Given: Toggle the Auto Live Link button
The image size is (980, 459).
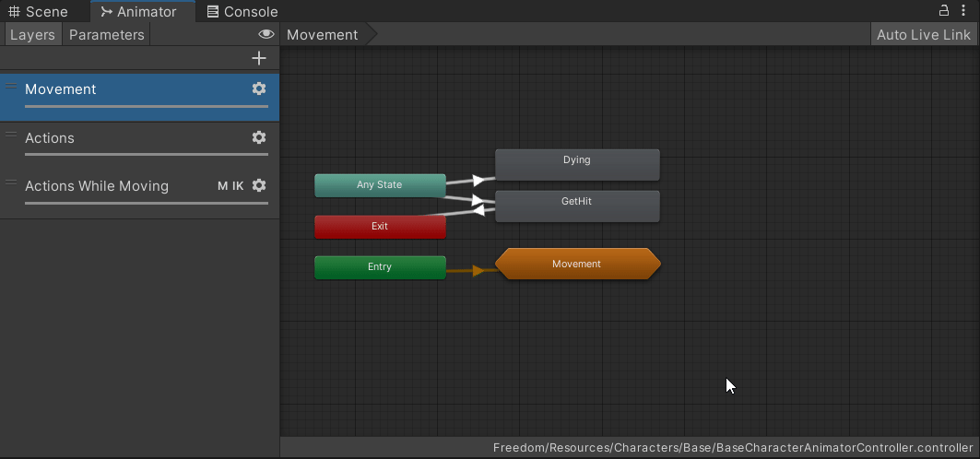Looking at the screenshot, I should pyautogui.click(x=923, y=35).
